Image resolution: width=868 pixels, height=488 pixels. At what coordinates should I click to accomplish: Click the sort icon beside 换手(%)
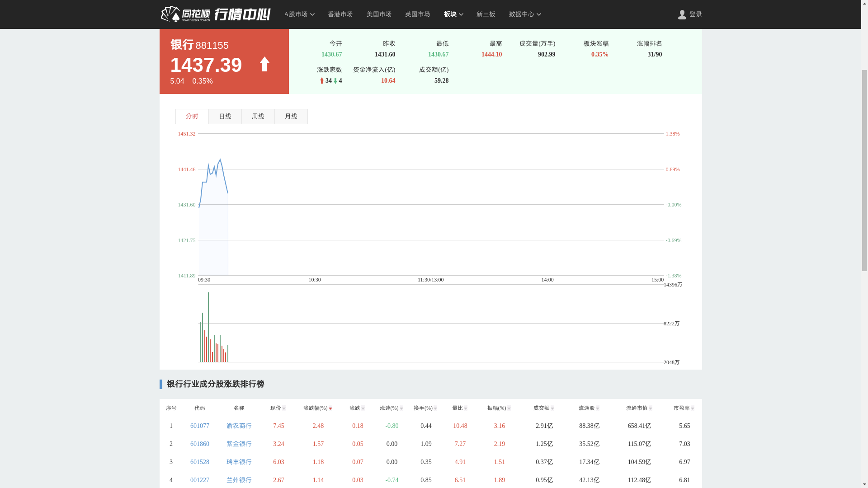point(435,408)
